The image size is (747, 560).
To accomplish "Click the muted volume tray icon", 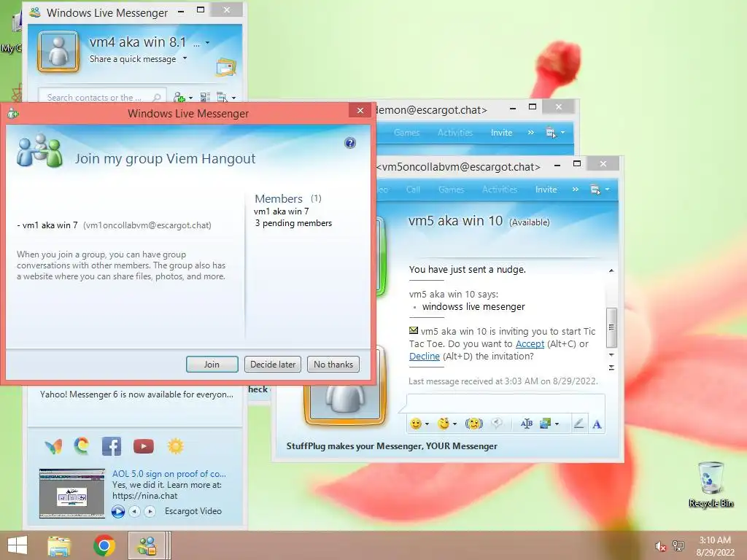I will point(660,546).
